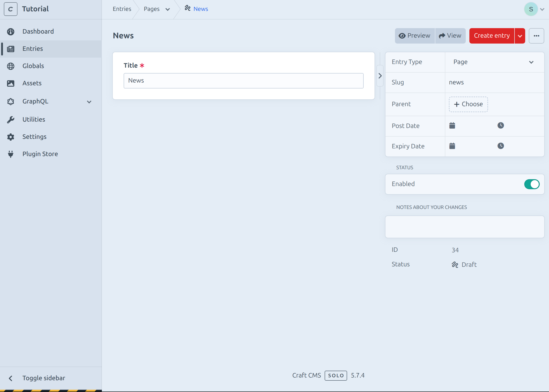Expand the Pages breadcrumb dropdown

pos(167,9)
